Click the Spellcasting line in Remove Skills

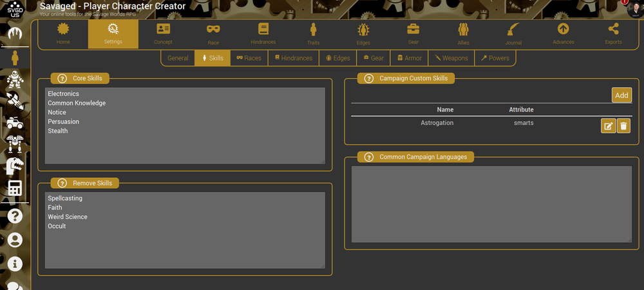tap(65, 198)
